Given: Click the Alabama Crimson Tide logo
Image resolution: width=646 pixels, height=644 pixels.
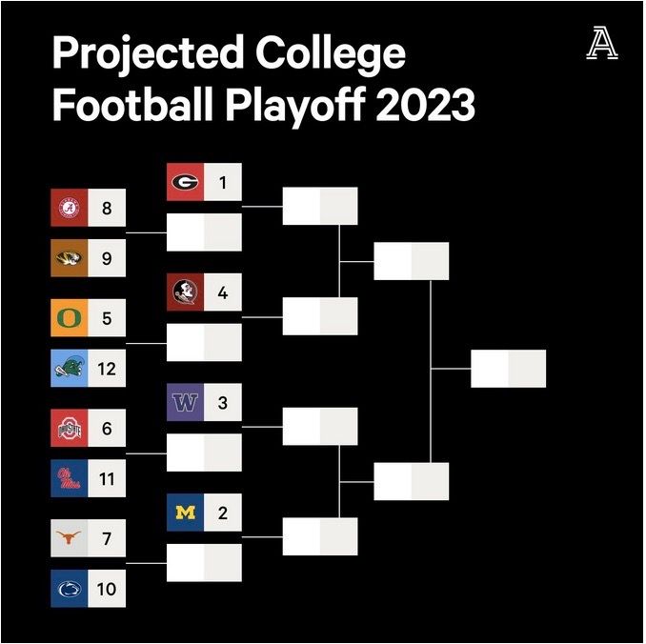Looking at the screenshot, I should [x=70, y=208].
